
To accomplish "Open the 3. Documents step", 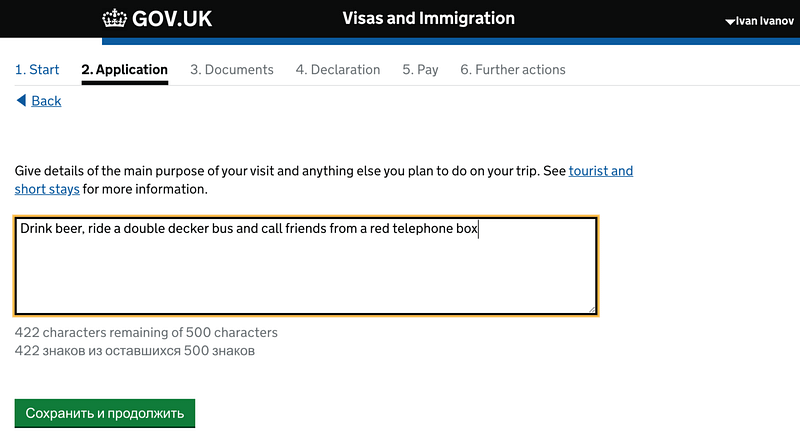I will tap(232, 70).
